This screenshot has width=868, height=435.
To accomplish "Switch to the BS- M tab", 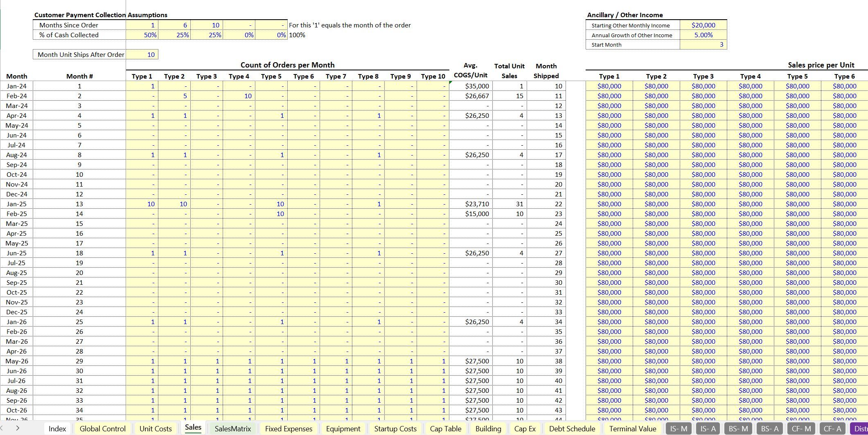I will [x=738, y=428].
